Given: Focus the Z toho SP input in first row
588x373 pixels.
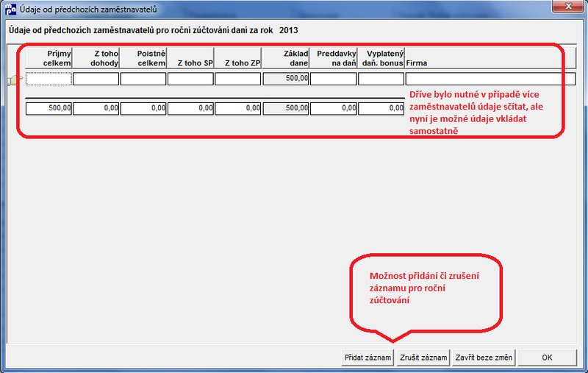Looking at the screenshot, I should point(190,79).
